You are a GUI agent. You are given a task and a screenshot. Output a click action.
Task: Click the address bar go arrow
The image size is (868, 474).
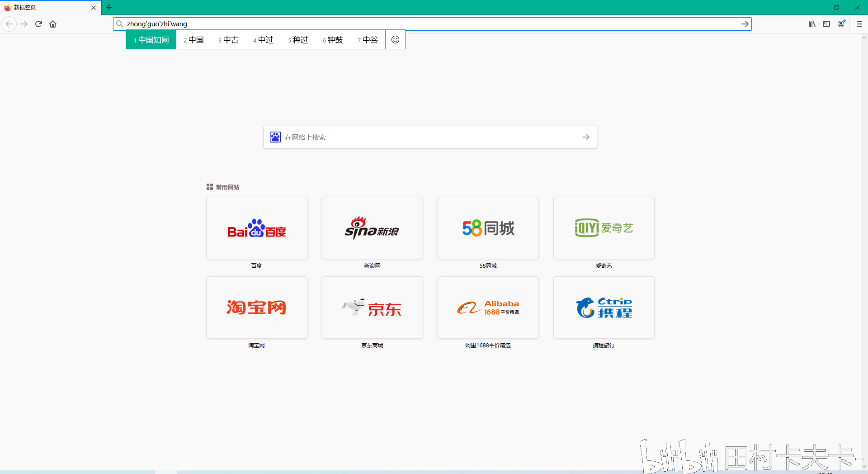click(745, 24)
